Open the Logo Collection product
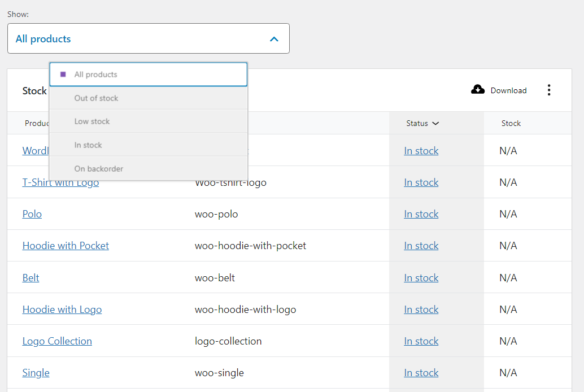The image size is (584, 392). (57, 341)
